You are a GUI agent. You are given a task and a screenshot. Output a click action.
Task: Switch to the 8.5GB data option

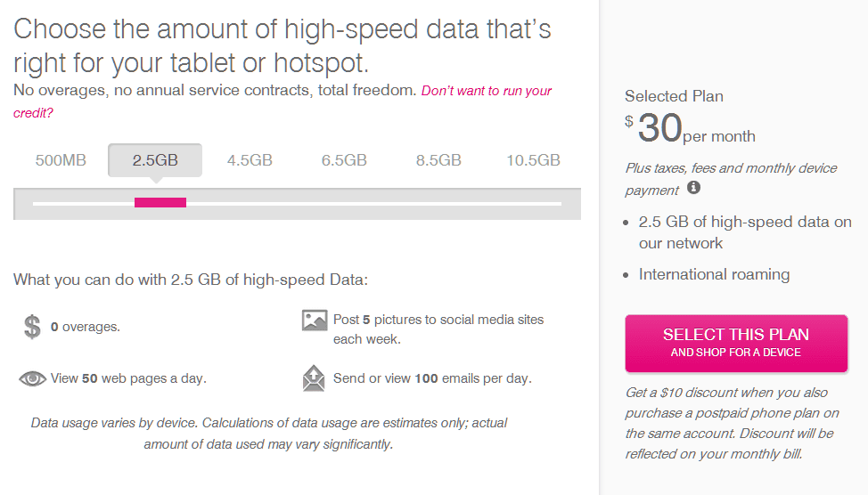[438, 160]
